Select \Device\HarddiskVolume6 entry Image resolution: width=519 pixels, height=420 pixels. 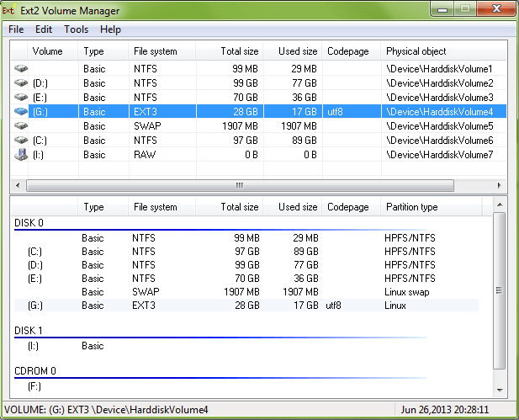440,141
